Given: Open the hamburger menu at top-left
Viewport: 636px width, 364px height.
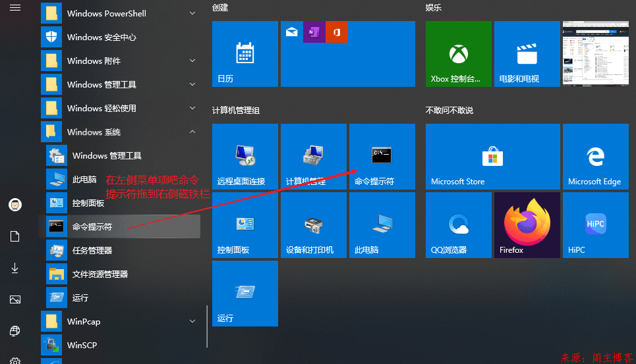Looking at the screenshot, I should [x=15, y=8].
